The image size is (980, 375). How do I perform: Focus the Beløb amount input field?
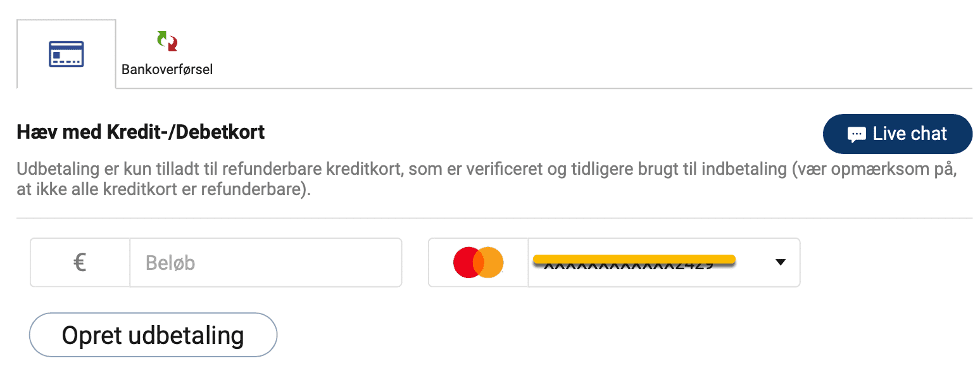(265, 262)
